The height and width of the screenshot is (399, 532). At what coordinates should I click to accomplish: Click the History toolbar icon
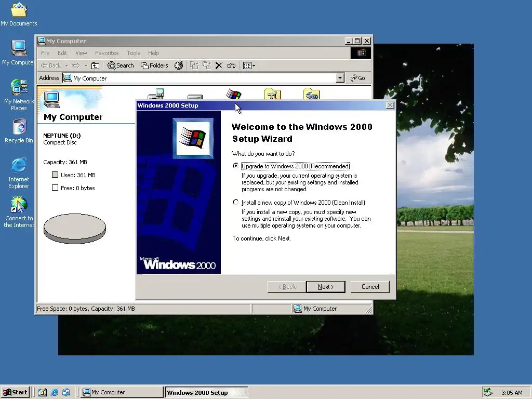pos(179,65)
